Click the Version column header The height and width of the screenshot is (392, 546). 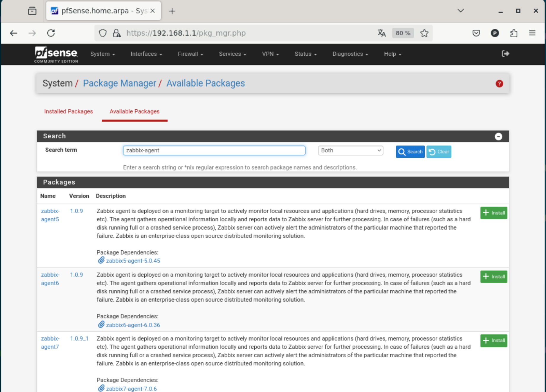point(79,196)
